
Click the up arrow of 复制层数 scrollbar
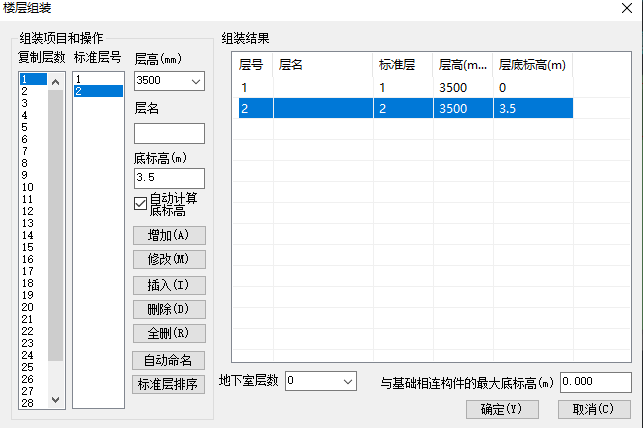pos(56,82)
